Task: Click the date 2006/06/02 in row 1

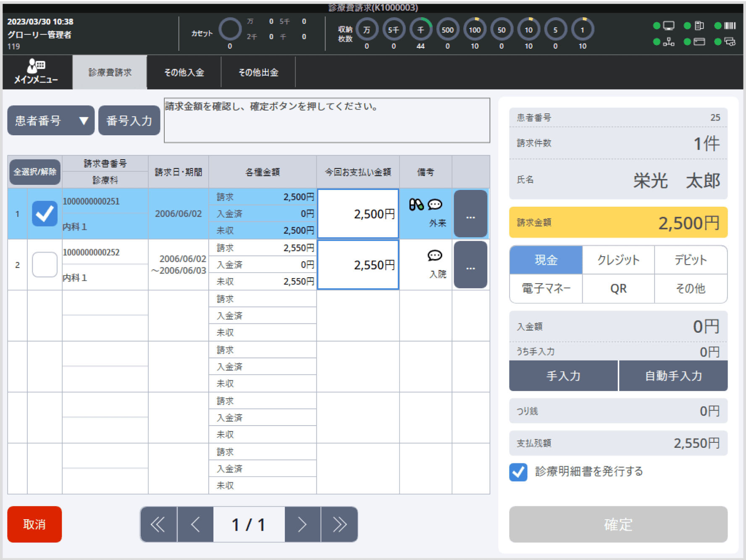Action: tap(179, 214)
